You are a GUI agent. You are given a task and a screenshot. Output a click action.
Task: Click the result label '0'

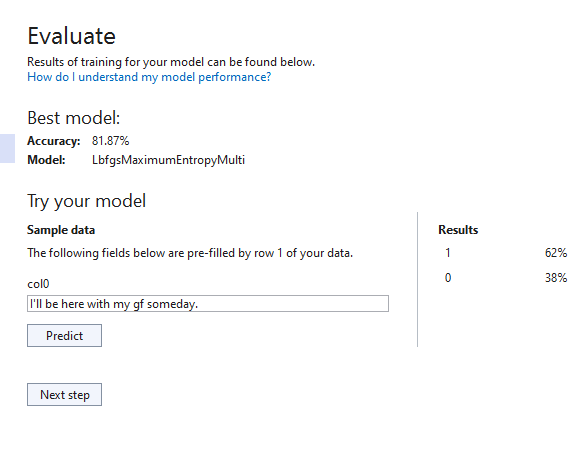point(448,278)
